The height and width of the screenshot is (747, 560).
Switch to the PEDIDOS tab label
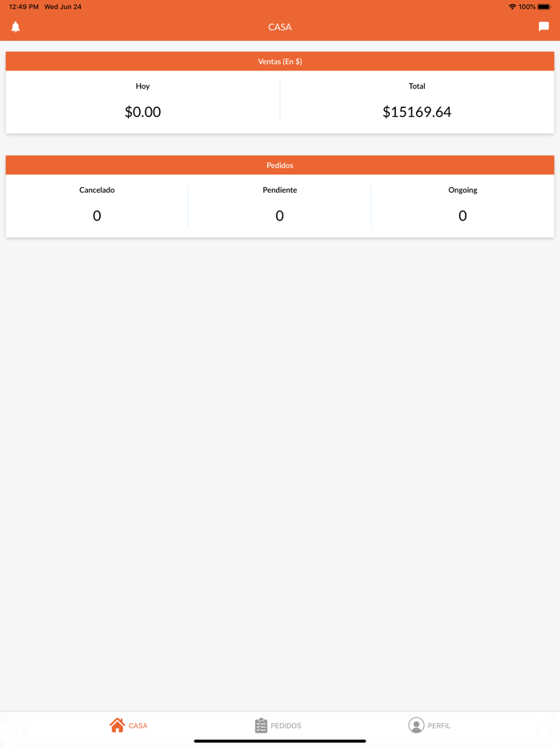286,726
